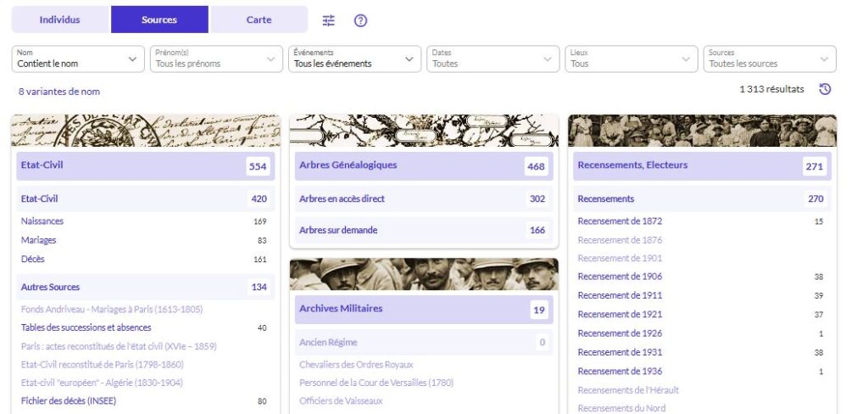
Task: Select the Carte tab
Action: tap(259, 20)
